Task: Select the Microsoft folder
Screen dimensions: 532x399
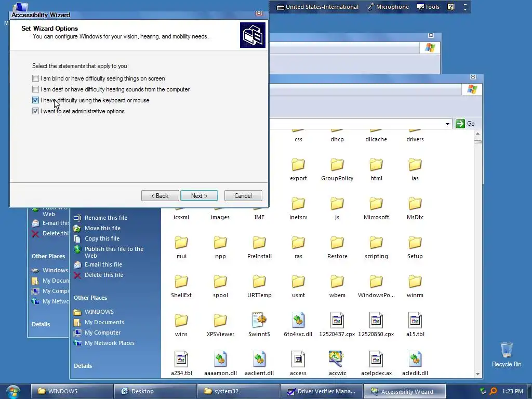Action: click(x=376, y=209)
